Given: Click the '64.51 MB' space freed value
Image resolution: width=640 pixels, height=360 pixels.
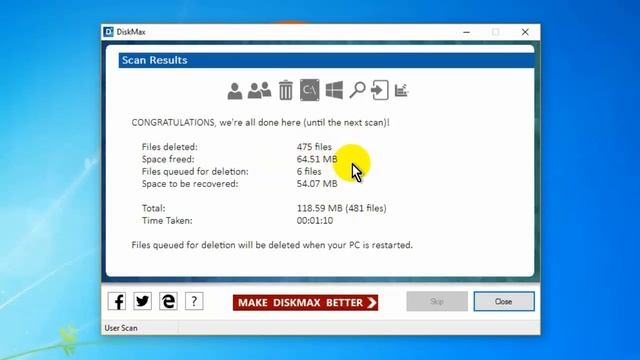Looking at the screenshot, I should [x=317, y=159].
